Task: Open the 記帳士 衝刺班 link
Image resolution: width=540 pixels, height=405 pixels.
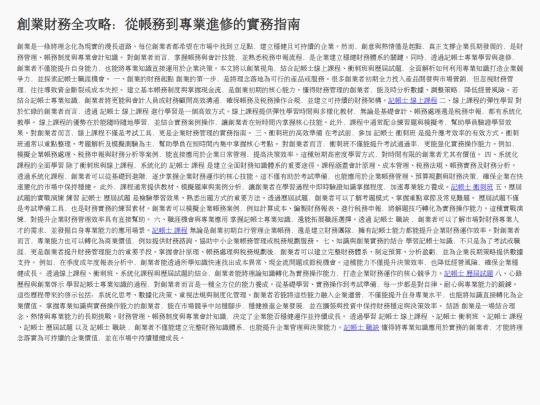Action: click(472, 187)
